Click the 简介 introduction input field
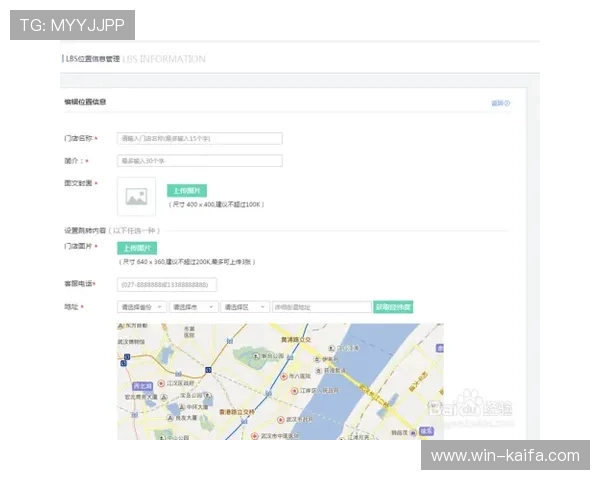The height and width of the screenshot is (480, 600). pyautogui.click(x=200, y=161)
